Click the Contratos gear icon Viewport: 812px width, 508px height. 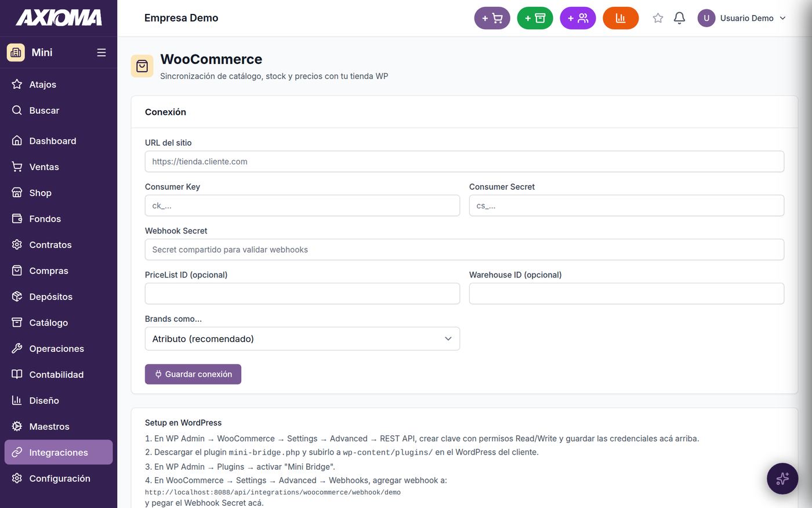(17, 244)
